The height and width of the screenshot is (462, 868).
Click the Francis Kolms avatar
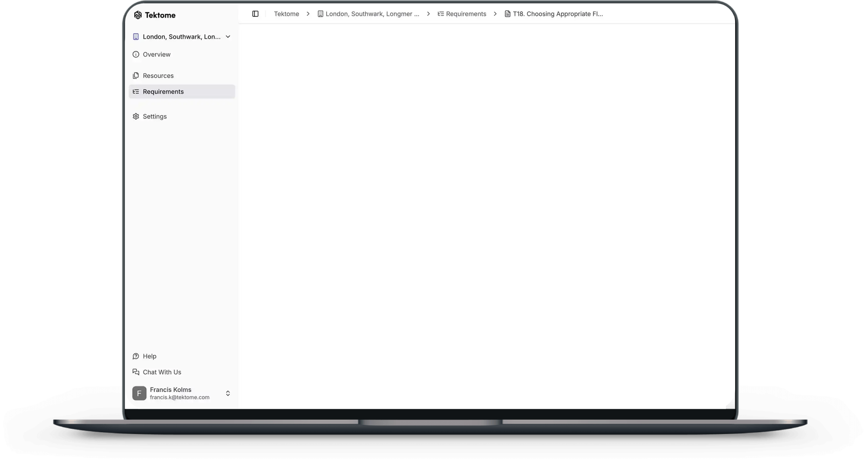point(139,393)
